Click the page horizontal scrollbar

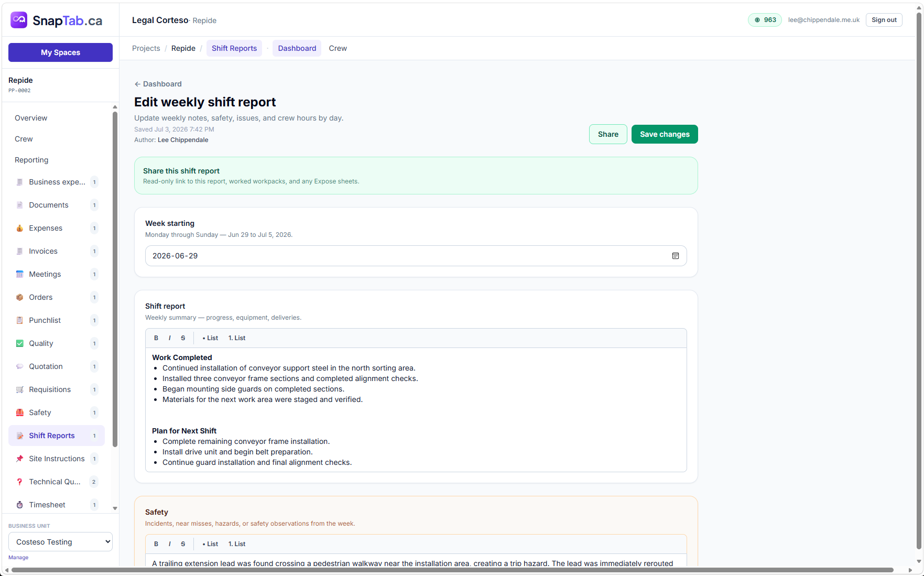pos(452,570)
